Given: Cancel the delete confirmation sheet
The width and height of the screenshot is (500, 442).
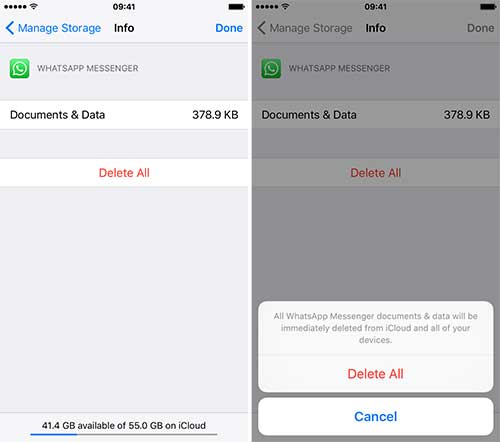Looking at the screenshot, I should click(376, 416).
